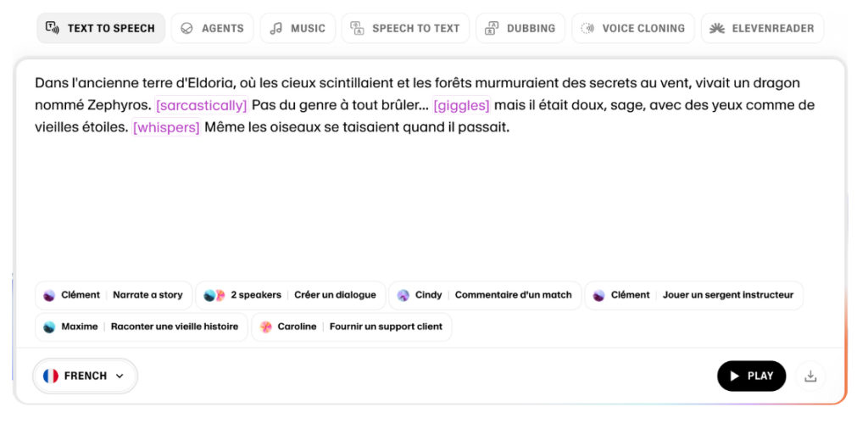Open the French language dropdown

(85, 376)
